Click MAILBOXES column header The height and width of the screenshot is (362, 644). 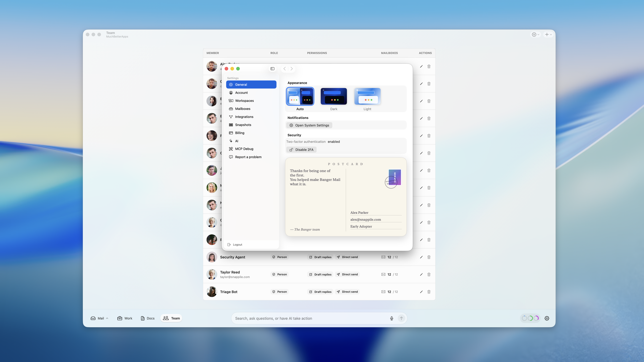tap(389, 53)
